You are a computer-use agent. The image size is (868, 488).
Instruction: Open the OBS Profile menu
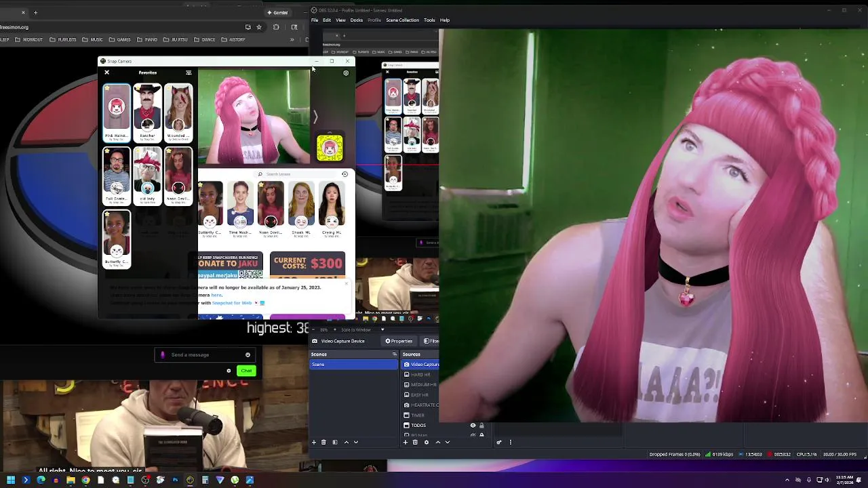[x=374, y=20]
